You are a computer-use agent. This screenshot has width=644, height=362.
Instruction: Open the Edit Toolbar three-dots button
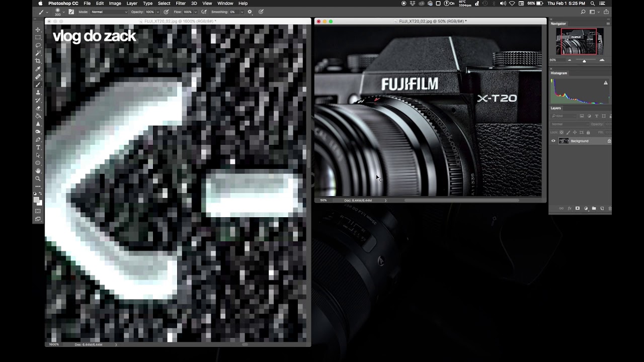click(x=38, y=187)
